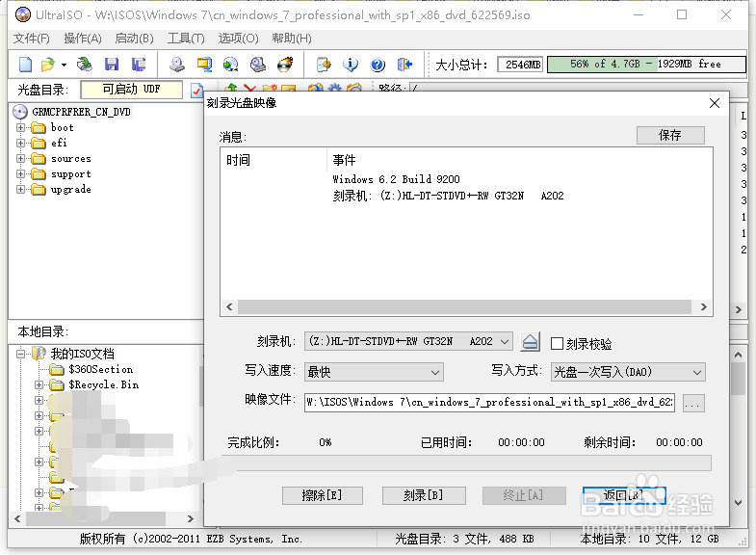756x555 pixels.
Task: Click the Open file folder icon
Action: pos(48,65)
